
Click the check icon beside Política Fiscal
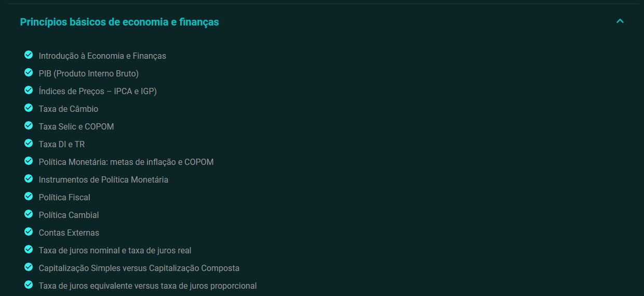[x=29, y=196]
